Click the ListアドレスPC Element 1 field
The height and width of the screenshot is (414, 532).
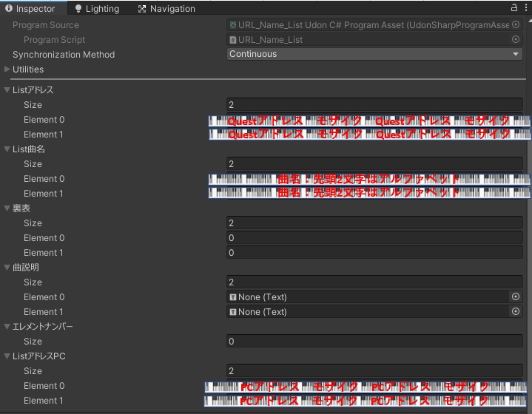366,401
